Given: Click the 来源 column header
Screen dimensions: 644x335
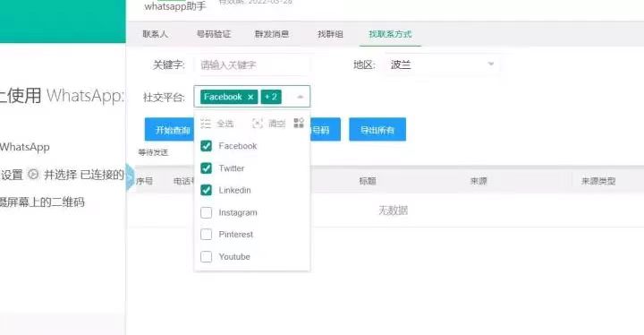Looking at the screenshot, I should 479,181.
